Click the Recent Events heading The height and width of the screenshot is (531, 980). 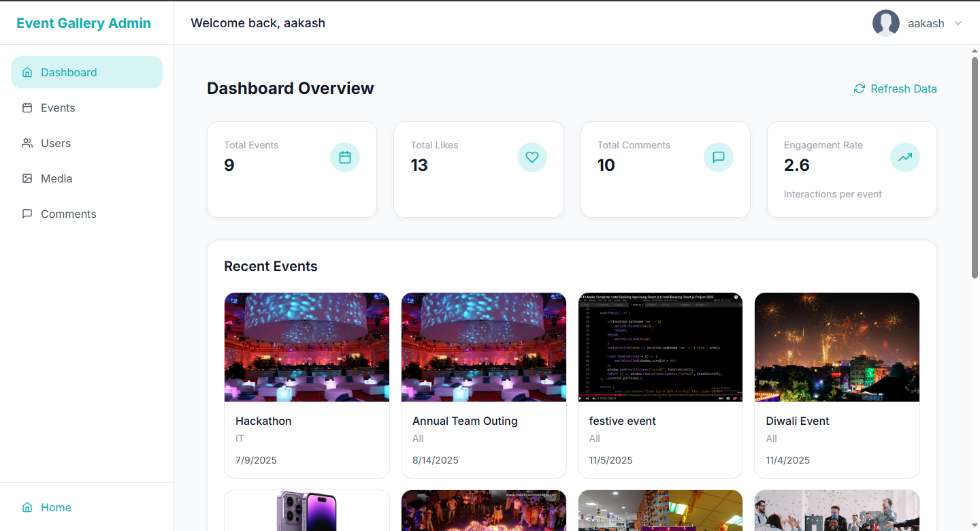tap(271, 266)
